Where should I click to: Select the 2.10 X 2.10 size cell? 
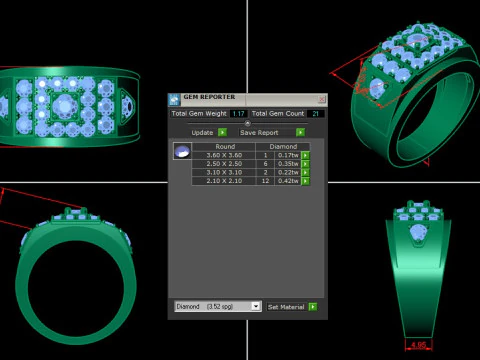pos(224,181)
